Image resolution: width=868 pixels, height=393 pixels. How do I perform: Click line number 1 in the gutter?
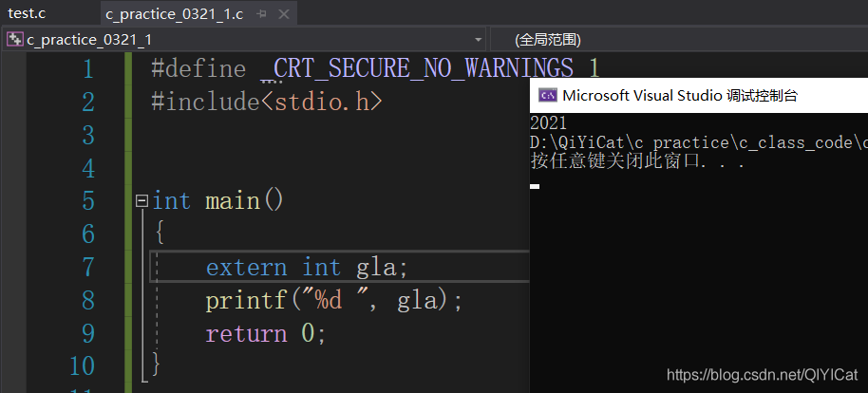pyautogui.click(x=88, y=69)
